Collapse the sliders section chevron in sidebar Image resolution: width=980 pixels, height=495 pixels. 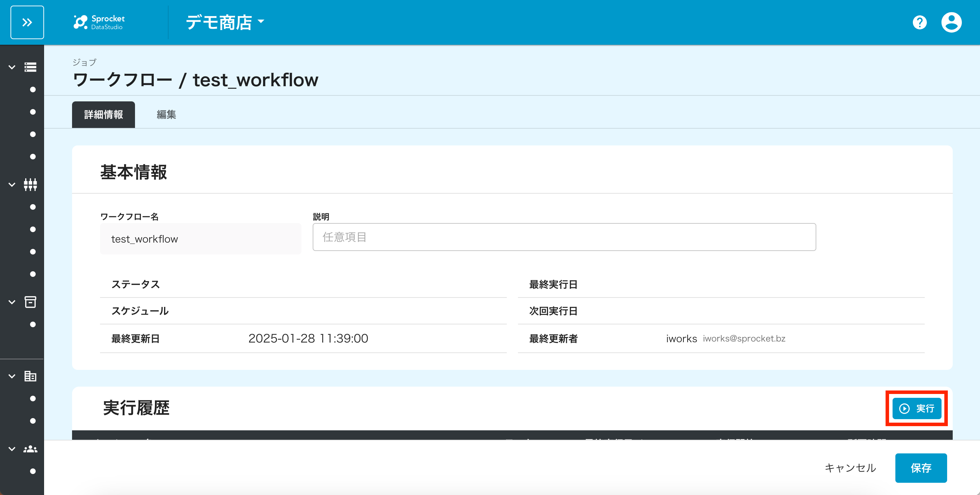click(x=12, y=185)
